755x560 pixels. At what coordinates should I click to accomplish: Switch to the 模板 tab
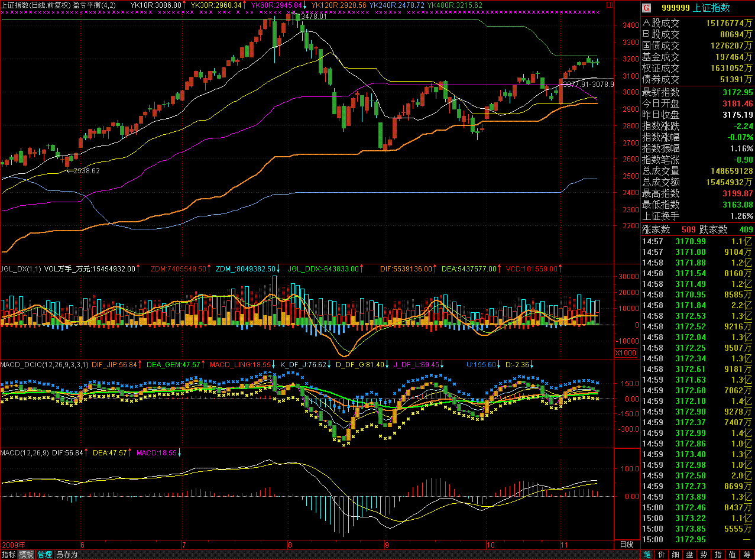pyautogui.click(x=27, y=555)
